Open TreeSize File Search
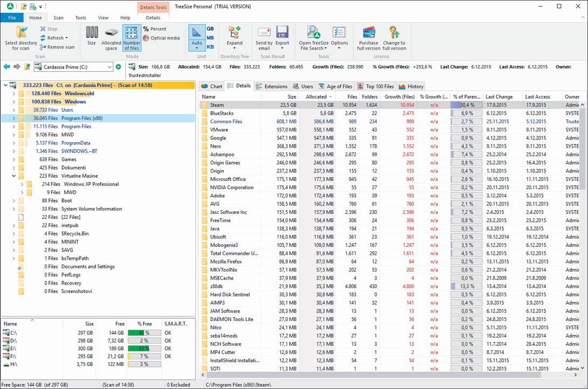 pos(313,38)
